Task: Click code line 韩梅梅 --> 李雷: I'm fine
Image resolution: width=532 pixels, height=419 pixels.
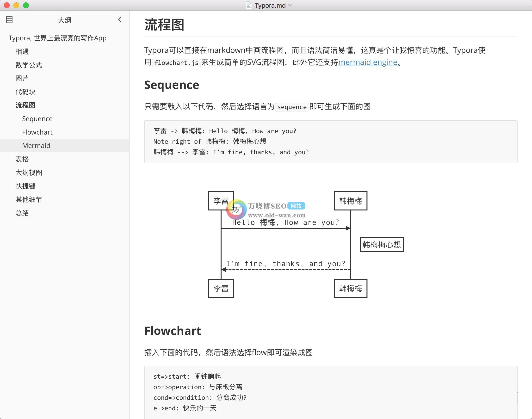Action: [231, 152]
